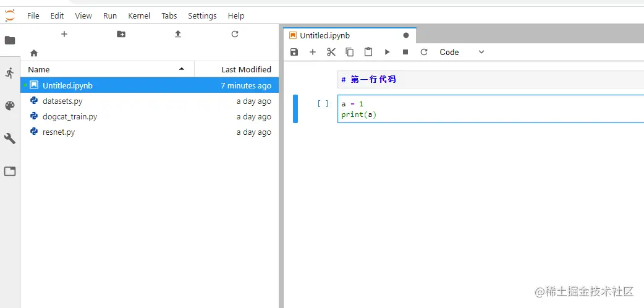Open the Settings menu
This screenshot has width=644, height=308.
pyautogui.click(x=202, y=15)
